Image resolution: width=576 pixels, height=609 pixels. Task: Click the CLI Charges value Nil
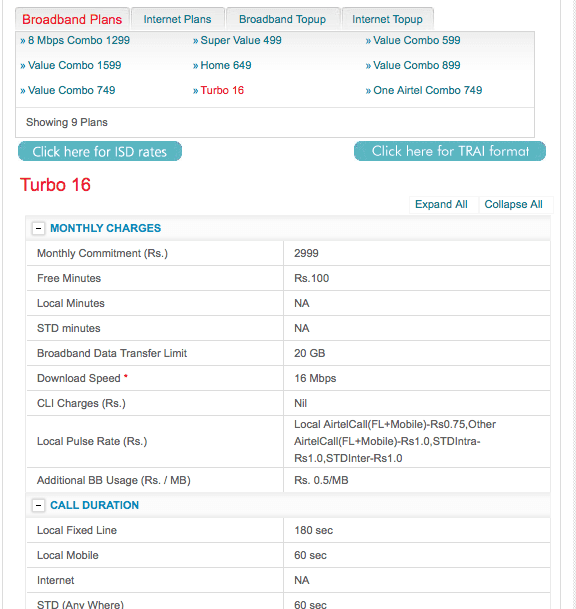click(x=300, y=403)
